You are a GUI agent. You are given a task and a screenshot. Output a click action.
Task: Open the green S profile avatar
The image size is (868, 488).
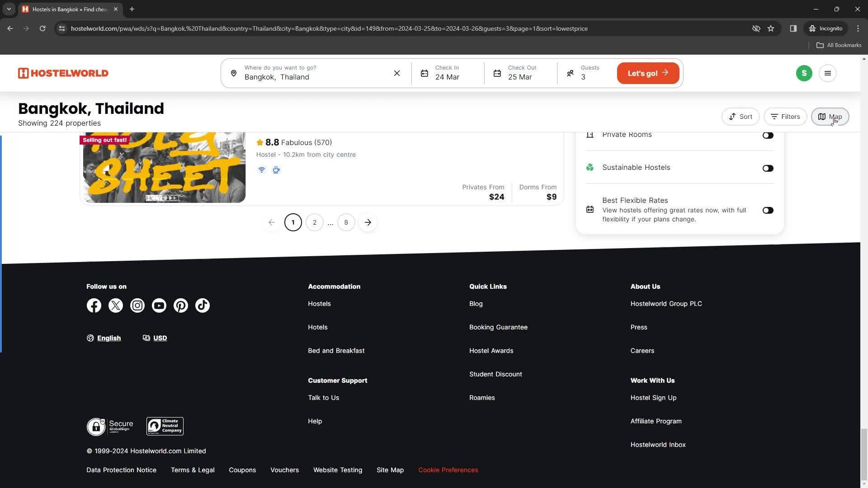pos(804,73)
